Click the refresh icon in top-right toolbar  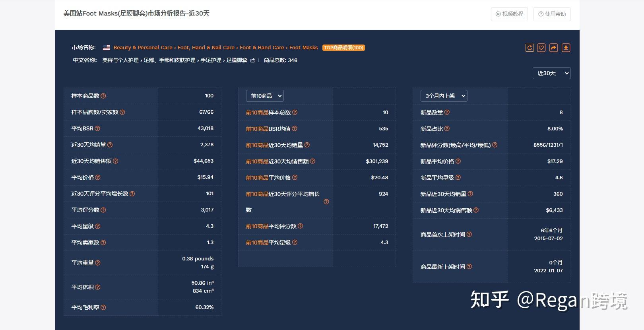click(x=530, y=48)
